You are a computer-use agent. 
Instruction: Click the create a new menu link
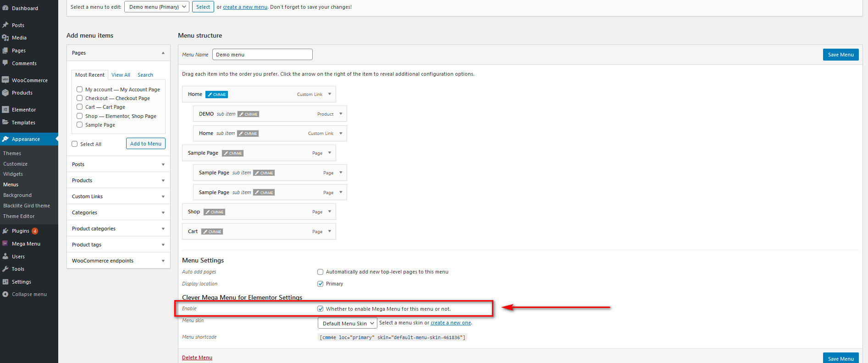pyautogui.click(x=245, y=7)
